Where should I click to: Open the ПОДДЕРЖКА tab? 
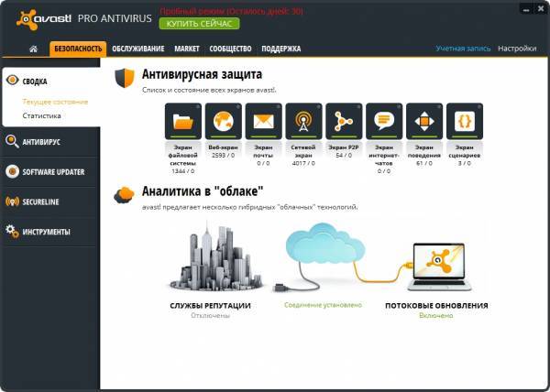click(281, 49)
